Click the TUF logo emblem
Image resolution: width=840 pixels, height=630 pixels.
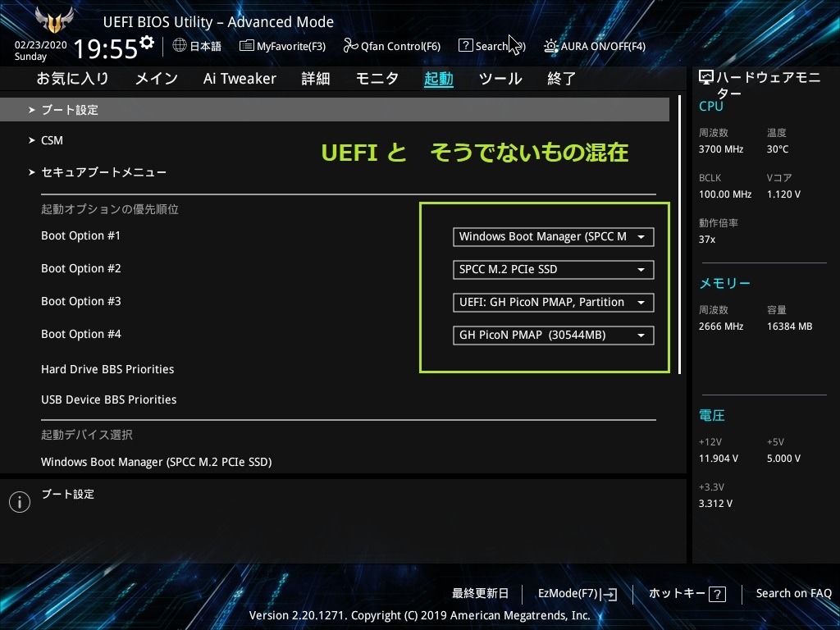pos(54,20)
